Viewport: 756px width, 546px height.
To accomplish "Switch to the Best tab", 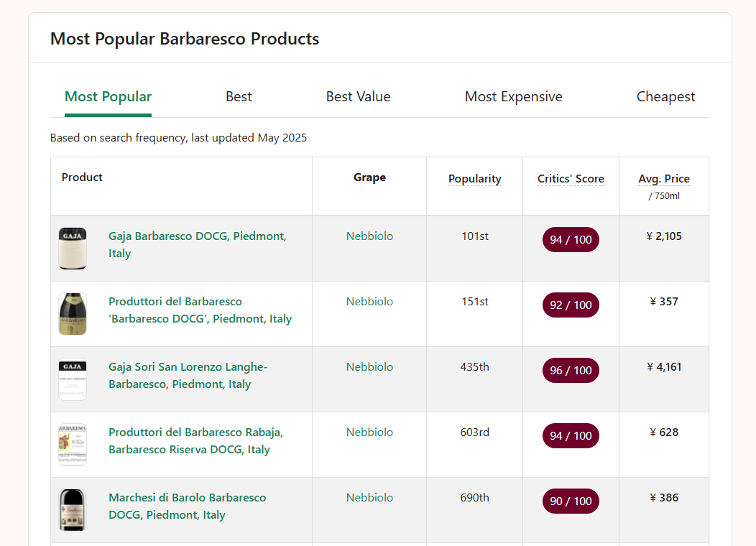I will point(239,97).
